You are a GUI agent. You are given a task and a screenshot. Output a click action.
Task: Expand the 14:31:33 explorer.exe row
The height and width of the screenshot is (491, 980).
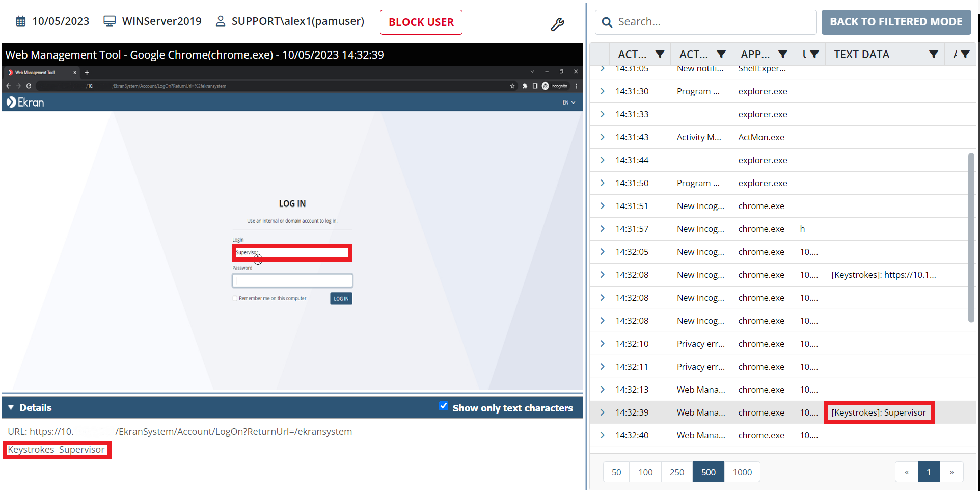603,114
